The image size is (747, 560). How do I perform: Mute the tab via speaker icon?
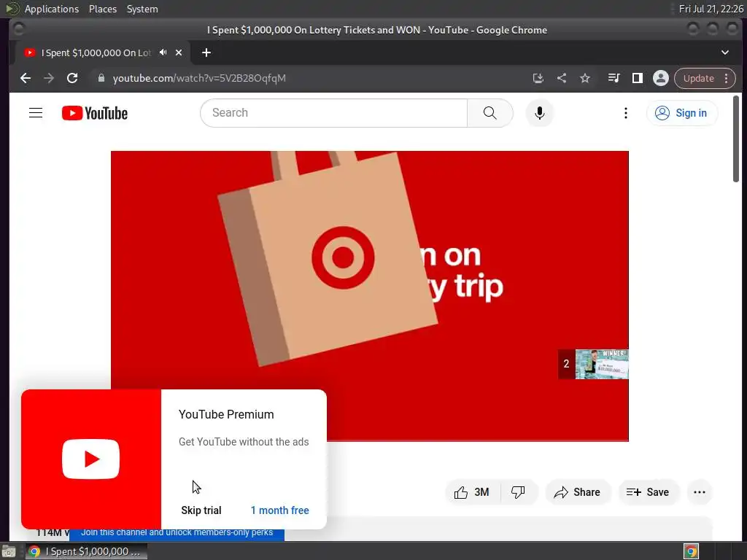[163, 52]
